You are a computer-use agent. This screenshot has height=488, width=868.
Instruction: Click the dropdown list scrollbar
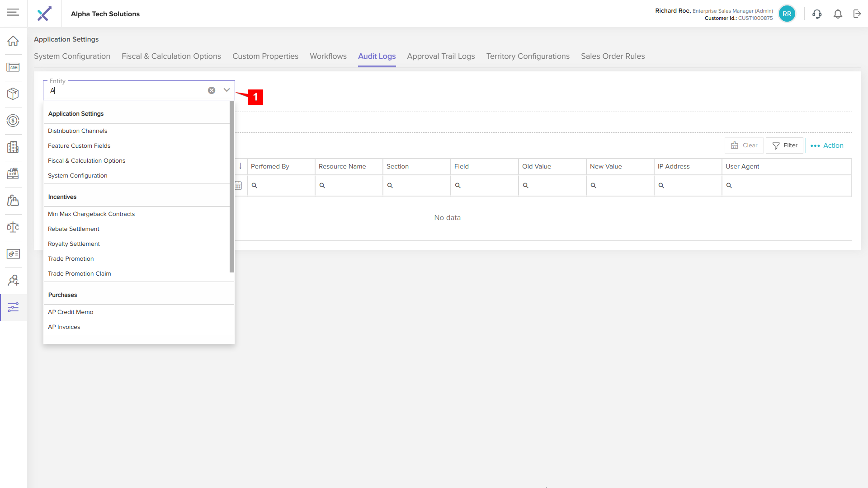232,186
